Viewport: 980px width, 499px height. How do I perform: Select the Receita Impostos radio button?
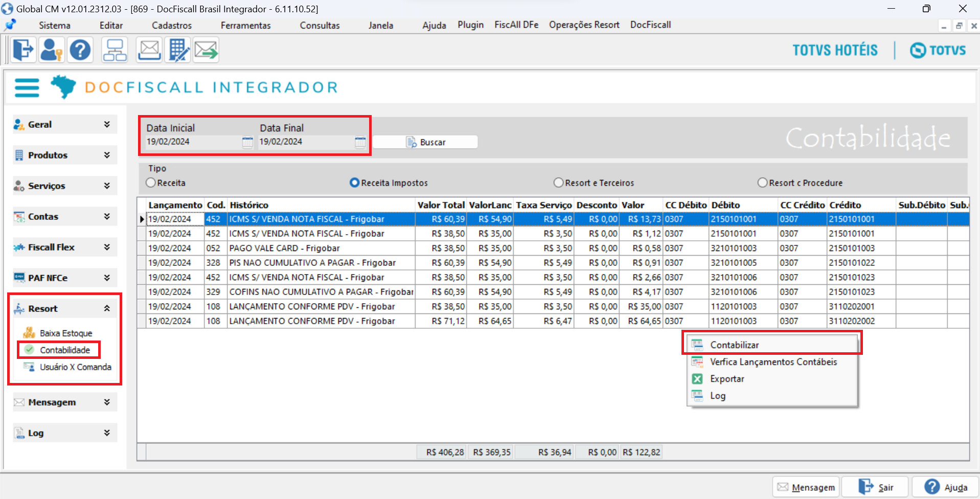(354, 183)
